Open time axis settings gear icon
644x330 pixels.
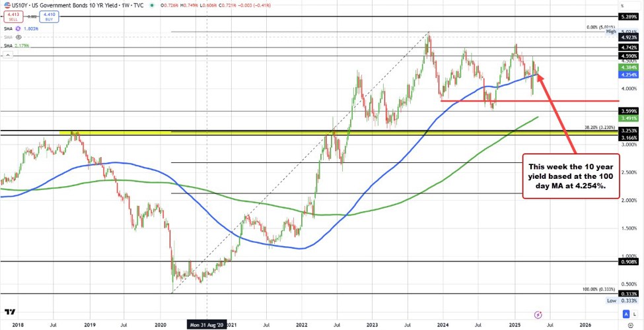(629, 325)
